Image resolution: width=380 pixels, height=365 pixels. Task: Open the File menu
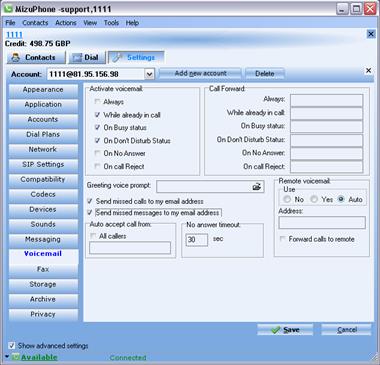10,23
